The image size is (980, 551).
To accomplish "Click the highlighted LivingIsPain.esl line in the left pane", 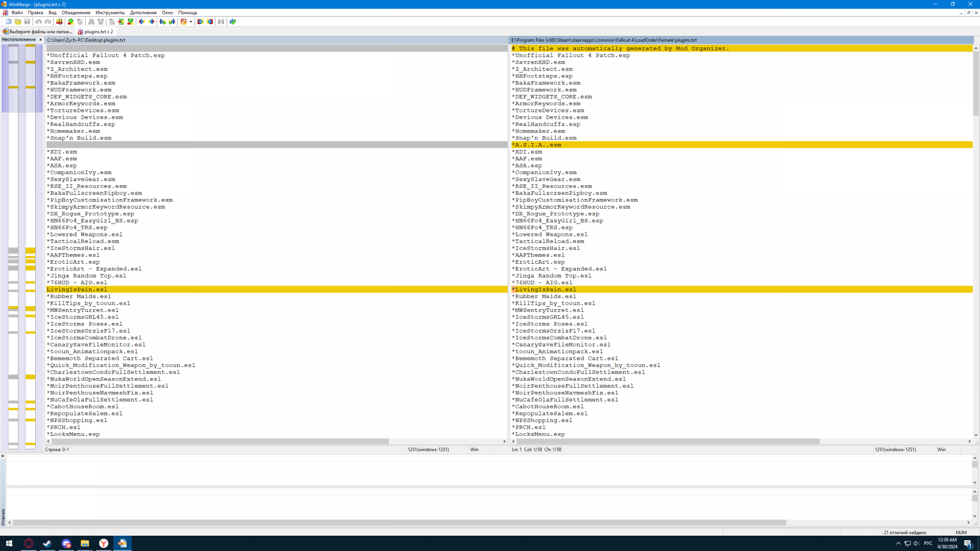I will coord(77,289).
